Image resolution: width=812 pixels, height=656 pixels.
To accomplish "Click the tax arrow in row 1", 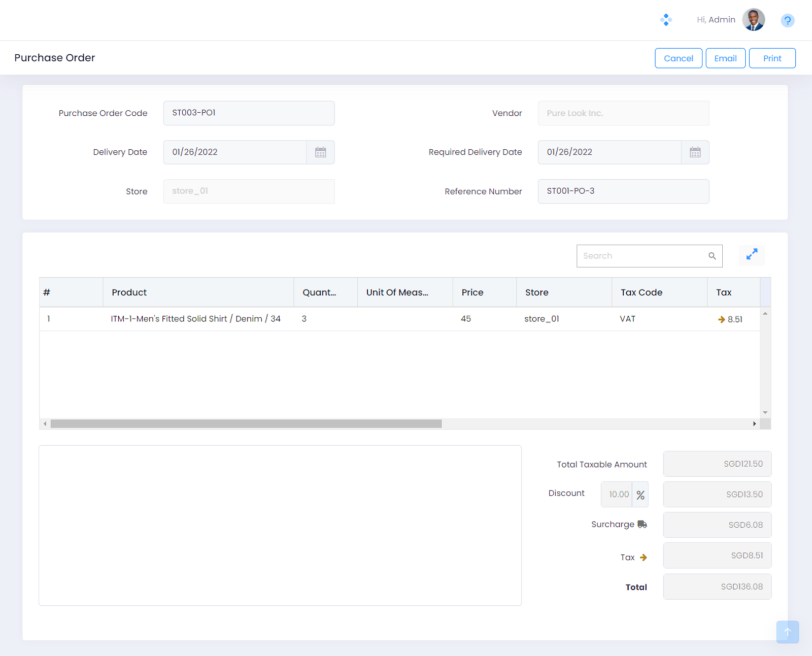I will 721,319.
